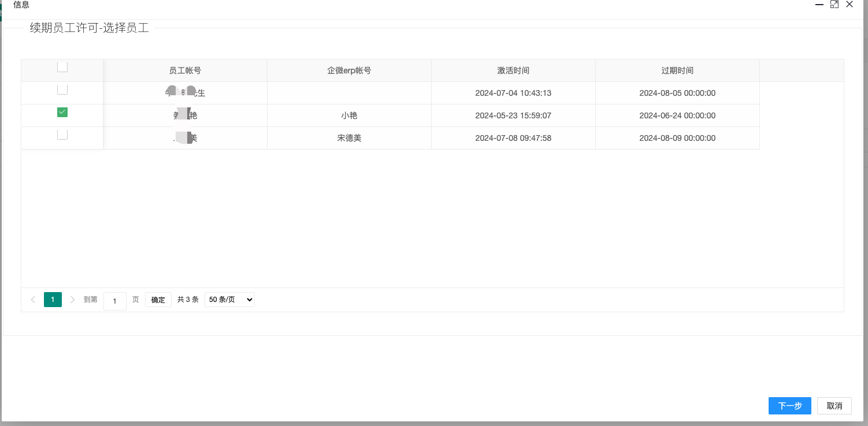868x426 pixels.
Task: Minimize the 信息 dialog window
Action: point(819,5)
